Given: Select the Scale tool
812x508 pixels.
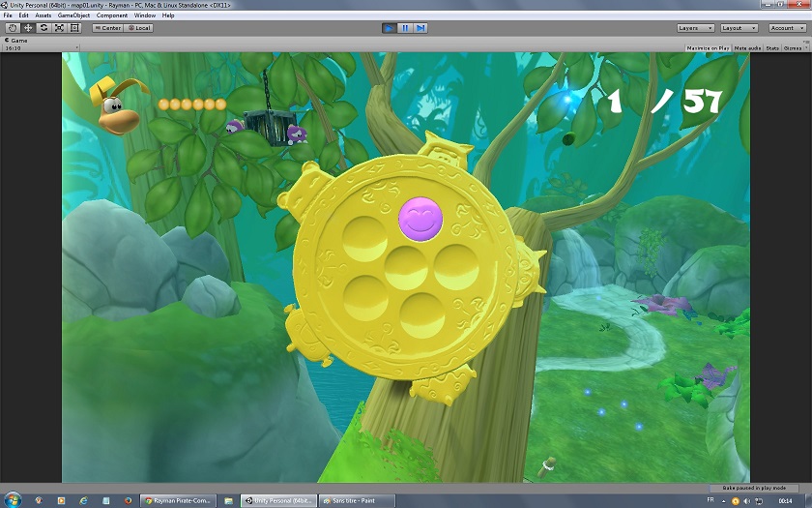Looking at the screenshot, I should point(59,28).
